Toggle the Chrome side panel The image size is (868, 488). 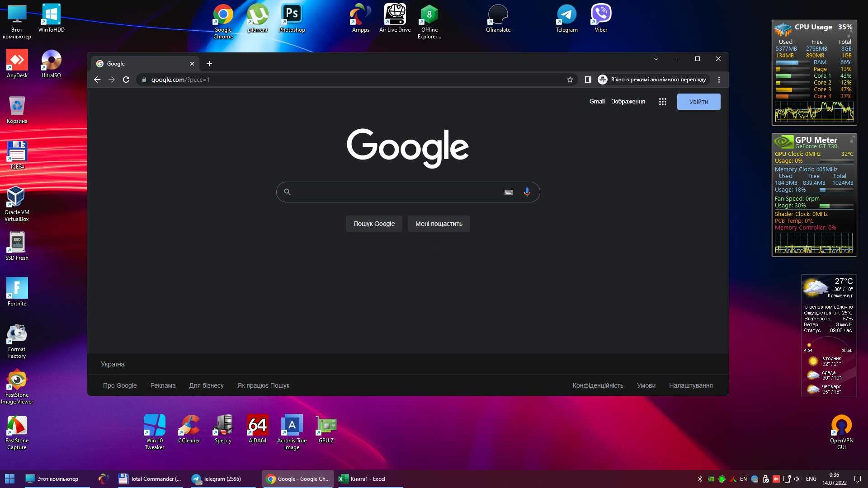[x=588, y=80]
